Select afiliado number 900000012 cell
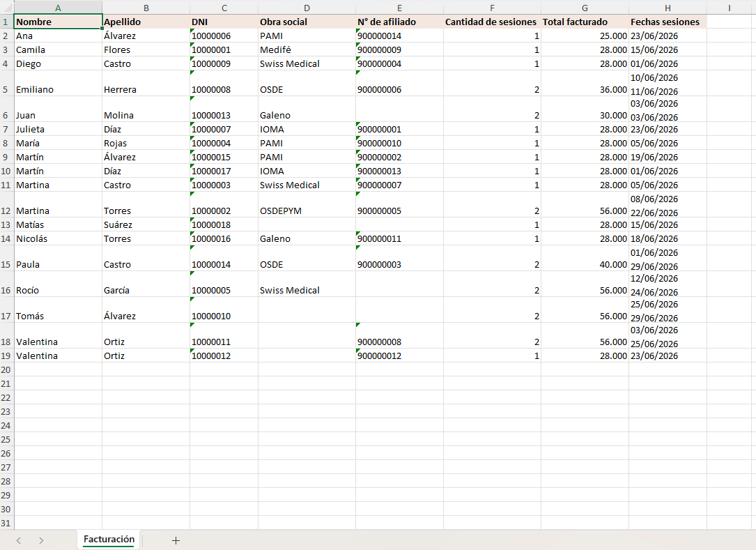Image resolution: width=756 pixels, height=550 pixels. [x=399, y=356]
